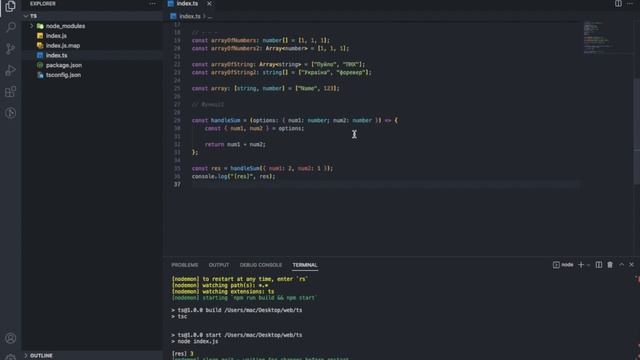This screenshot has width=640, height=360.
Task: Close the index.ts editor tab
Action: point(209,4)
